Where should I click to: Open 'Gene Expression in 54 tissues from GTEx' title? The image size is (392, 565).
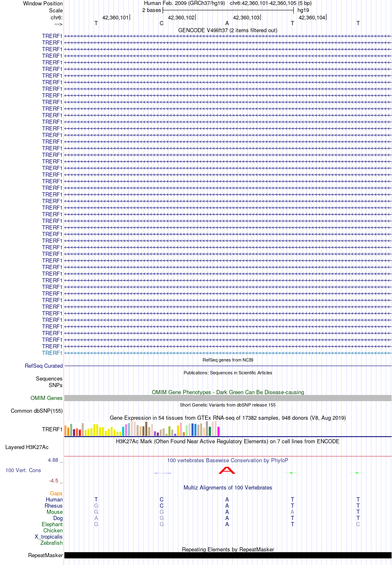click(x=228, y=418)
